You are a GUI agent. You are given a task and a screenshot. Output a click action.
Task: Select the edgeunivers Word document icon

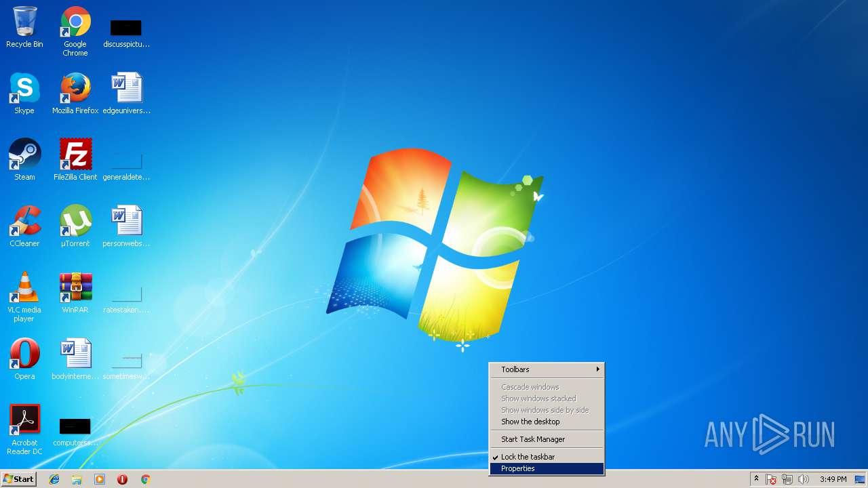pos(126,94)
